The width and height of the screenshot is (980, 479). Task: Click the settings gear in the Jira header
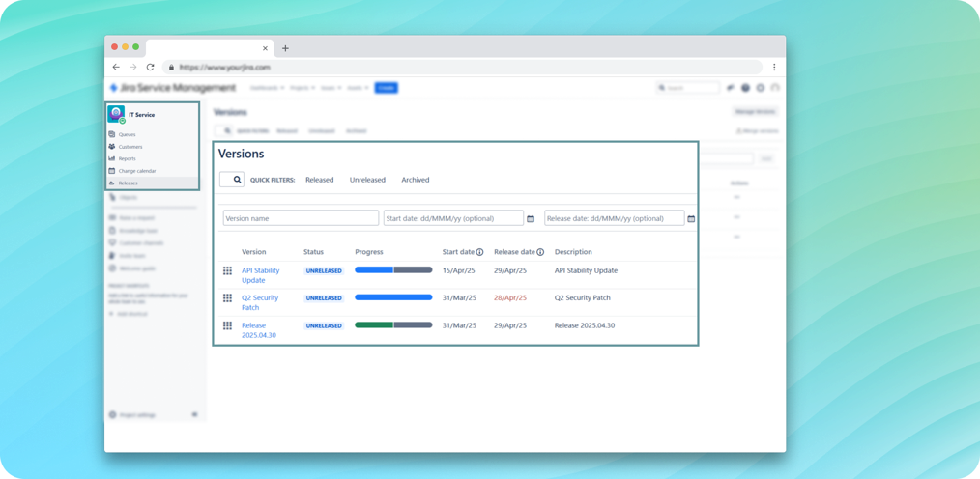tap(760, 88)
